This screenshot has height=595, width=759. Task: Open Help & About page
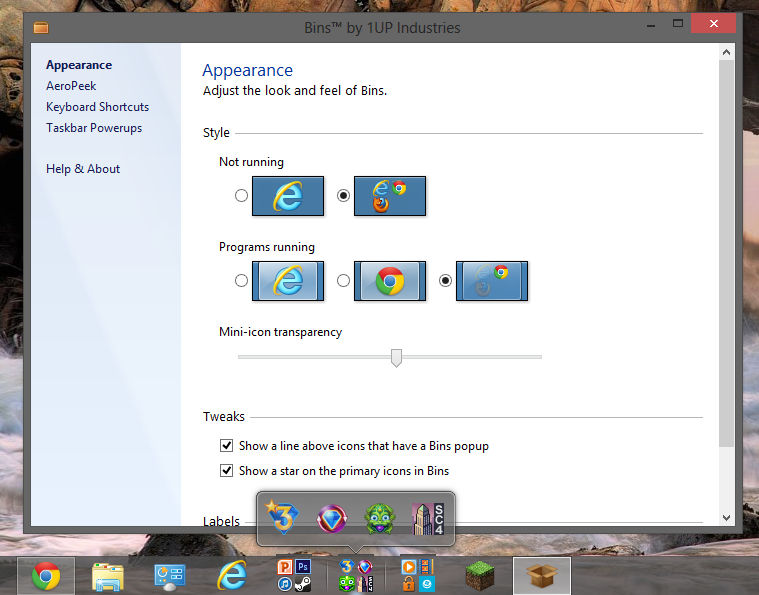point(83,169)
